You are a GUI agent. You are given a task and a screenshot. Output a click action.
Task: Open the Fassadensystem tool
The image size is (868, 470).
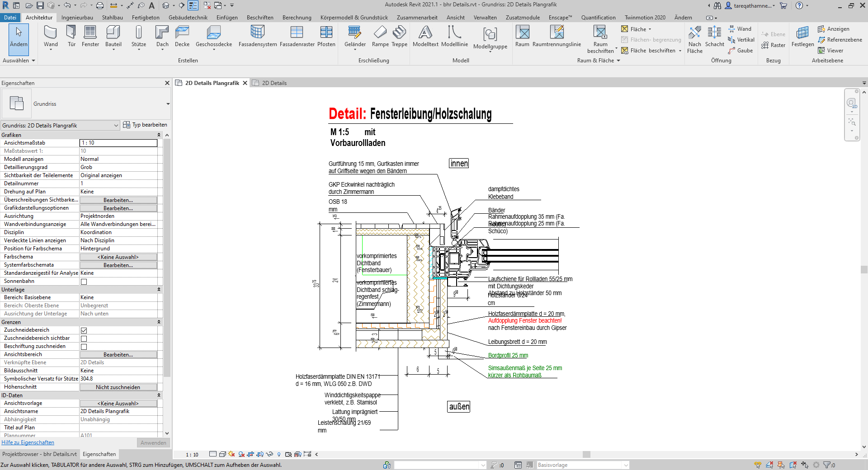(257, 36)
